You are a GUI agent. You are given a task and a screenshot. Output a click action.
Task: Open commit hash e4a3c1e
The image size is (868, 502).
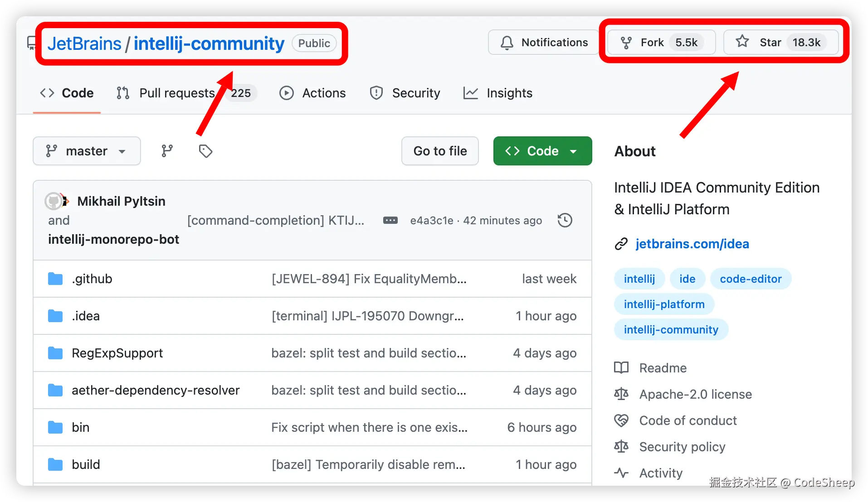(x=432, y=221)
